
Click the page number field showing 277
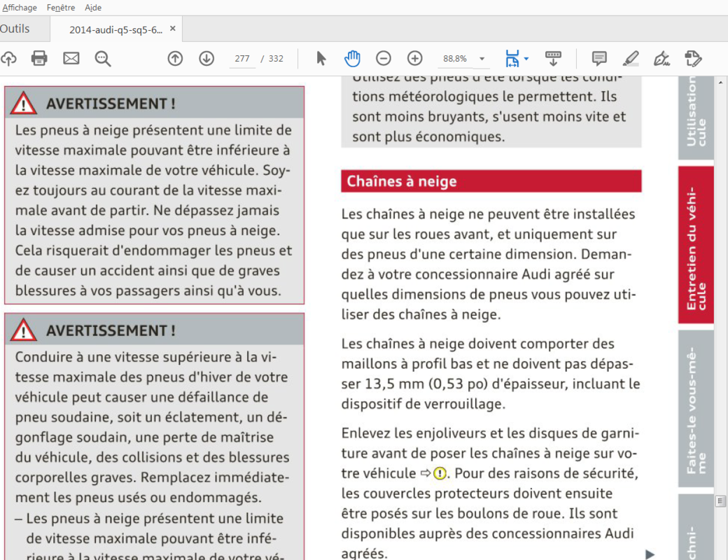pyautogui.click(x=242, y=59)
